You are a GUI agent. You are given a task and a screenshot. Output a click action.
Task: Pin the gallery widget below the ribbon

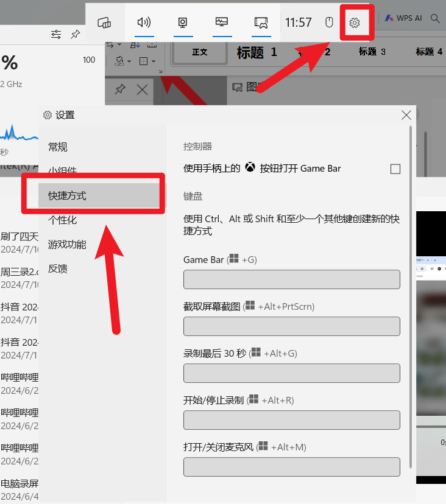[120, 89]
